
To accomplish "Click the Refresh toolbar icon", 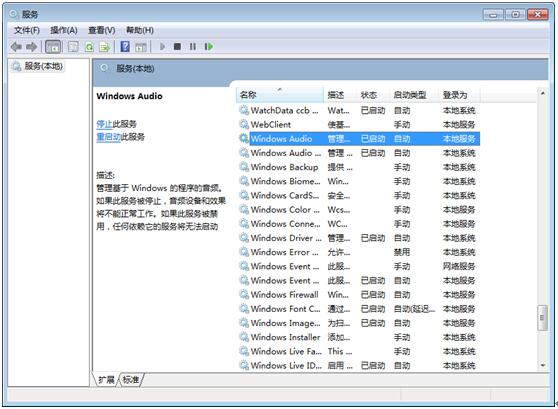I will 89,47.
